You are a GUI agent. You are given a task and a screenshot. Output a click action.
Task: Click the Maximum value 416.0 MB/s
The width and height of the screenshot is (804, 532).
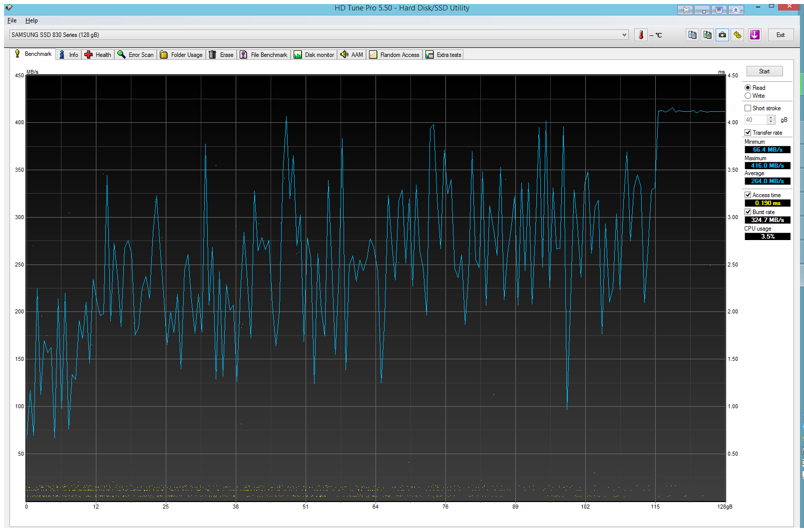[767, 166]
